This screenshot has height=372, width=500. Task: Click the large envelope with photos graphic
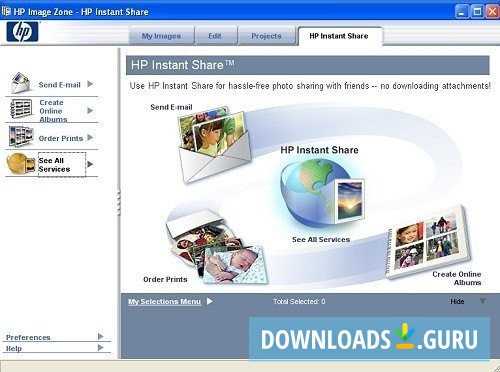pyautogui.click(x=215, y=146)
